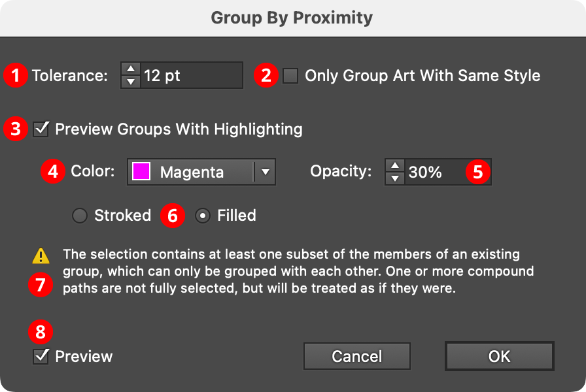Viewport: 586px width, 392px height.
Task: Uncheck the Preview checkbox
Action: 41,357
